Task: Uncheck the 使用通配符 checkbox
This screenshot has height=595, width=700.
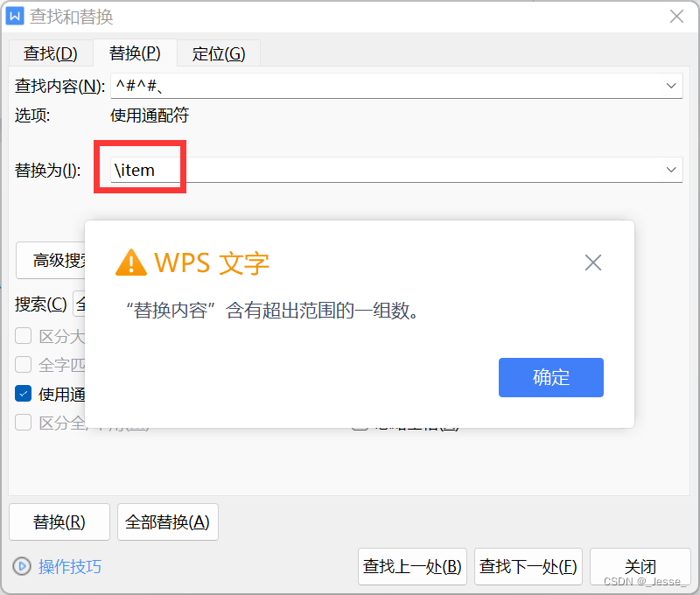Action: pyautogui.click(x=24, y=394)
